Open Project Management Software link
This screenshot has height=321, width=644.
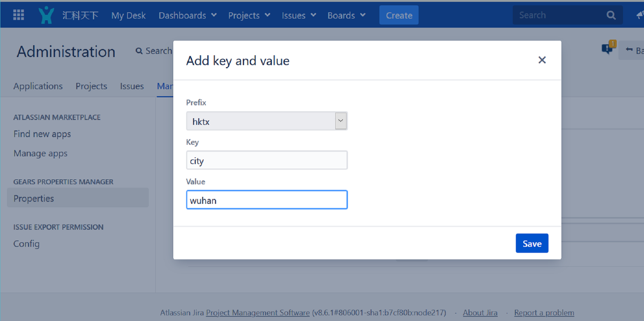point(258,312)
